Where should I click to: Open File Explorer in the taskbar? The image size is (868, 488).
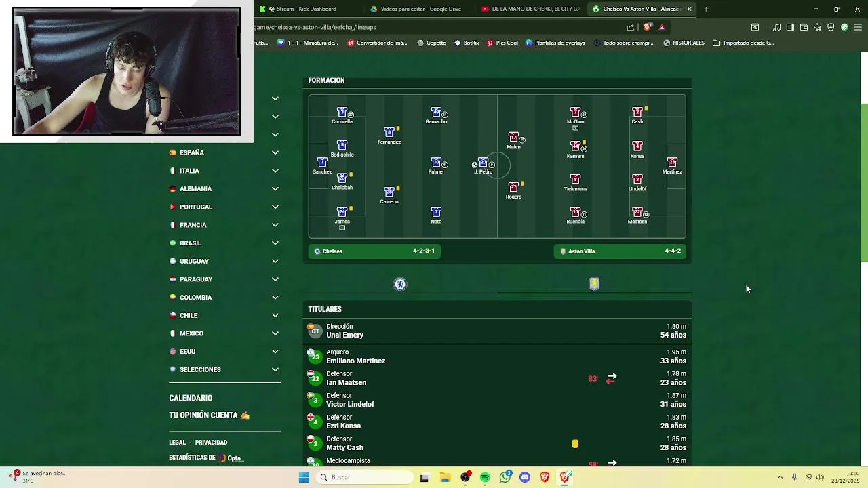(445, 477)
